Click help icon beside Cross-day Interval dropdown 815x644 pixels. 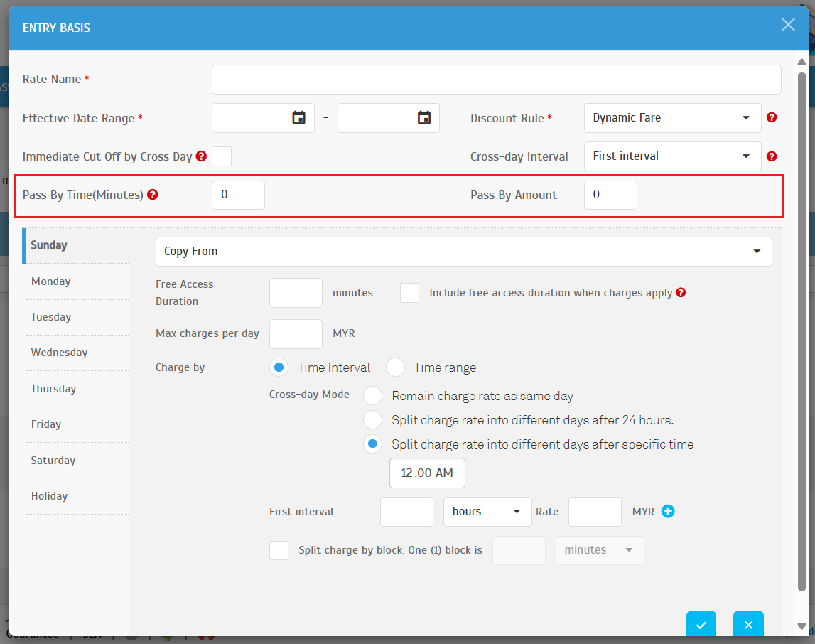click(x=772, y=156)
